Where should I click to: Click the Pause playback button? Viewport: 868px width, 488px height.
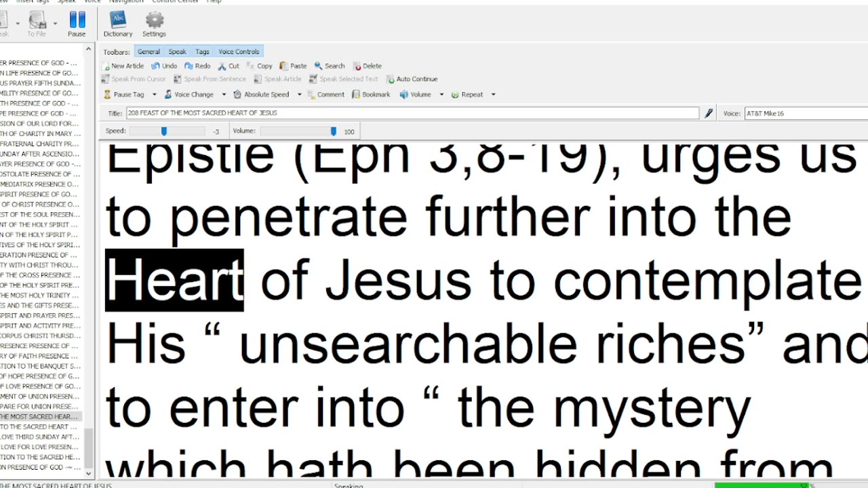(77, 24)
